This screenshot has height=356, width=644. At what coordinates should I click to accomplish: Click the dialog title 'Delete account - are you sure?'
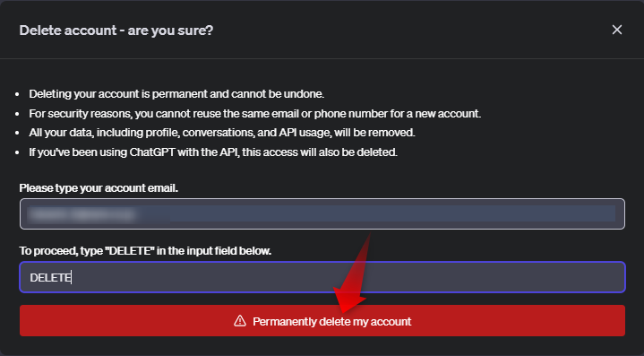tap(116, 30)
